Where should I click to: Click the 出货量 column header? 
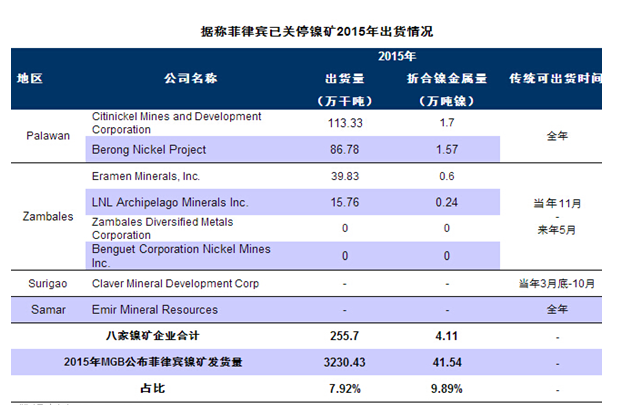point(344,77)
